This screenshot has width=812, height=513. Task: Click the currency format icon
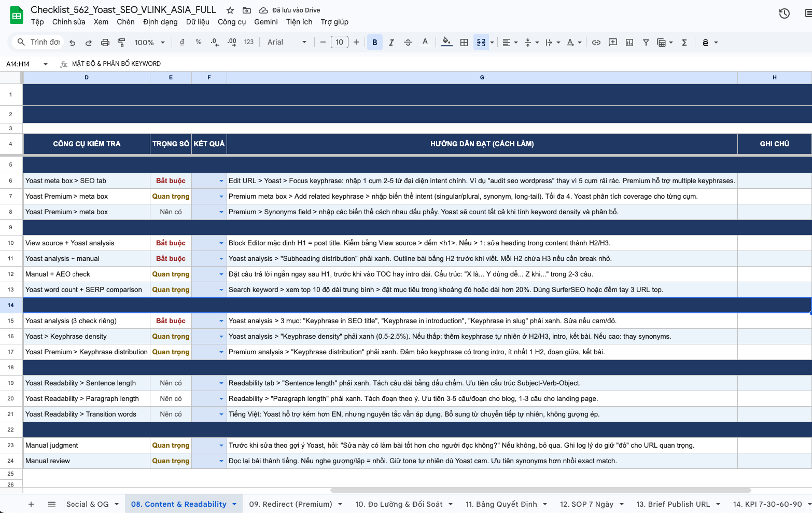click(x=182, y=42)
